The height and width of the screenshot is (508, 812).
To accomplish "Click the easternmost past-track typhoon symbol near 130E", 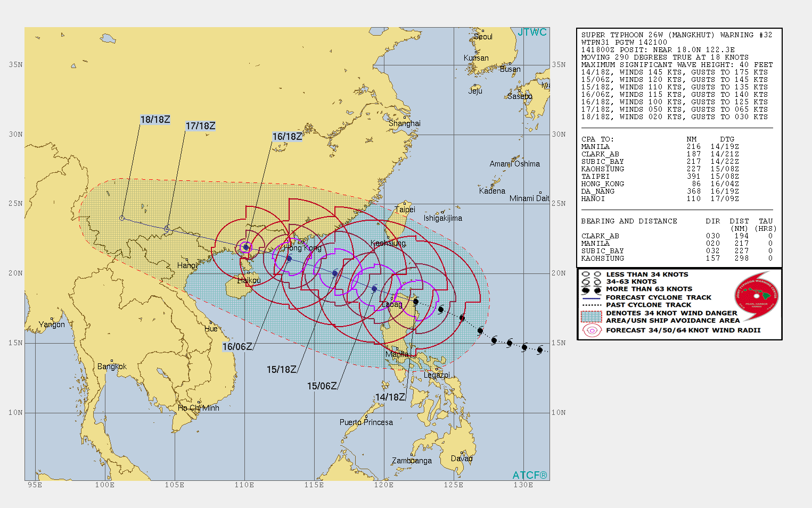I will coord(540,350).
